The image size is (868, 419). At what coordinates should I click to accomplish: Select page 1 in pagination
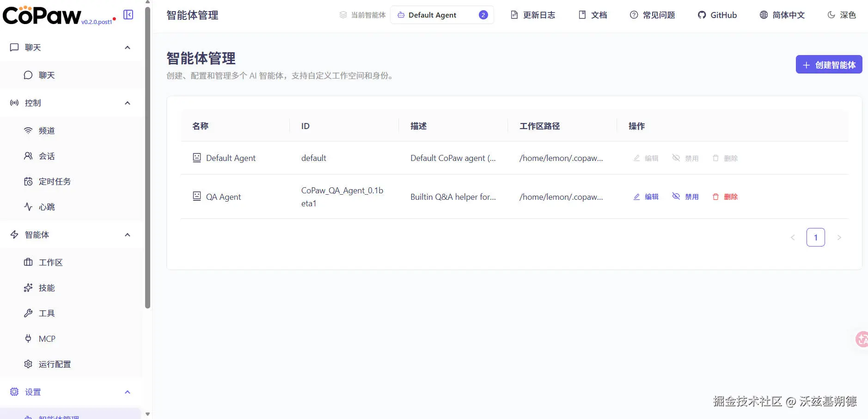click(815, 237)
